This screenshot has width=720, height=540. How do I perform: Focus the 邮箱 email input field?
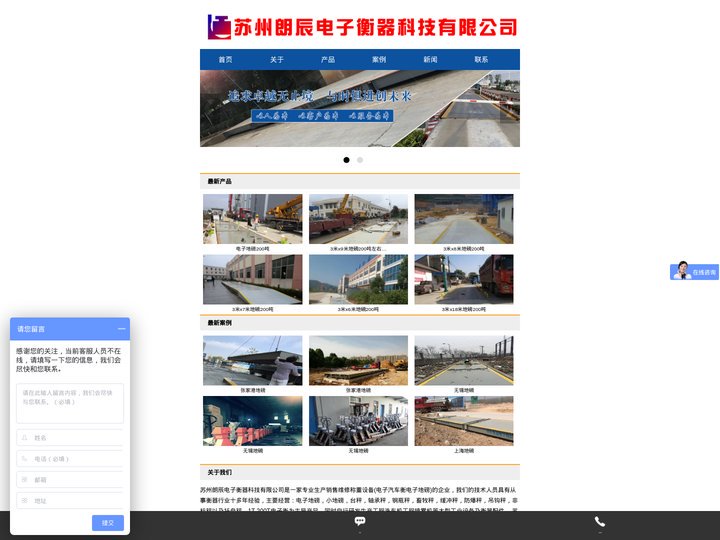point(70,479)
